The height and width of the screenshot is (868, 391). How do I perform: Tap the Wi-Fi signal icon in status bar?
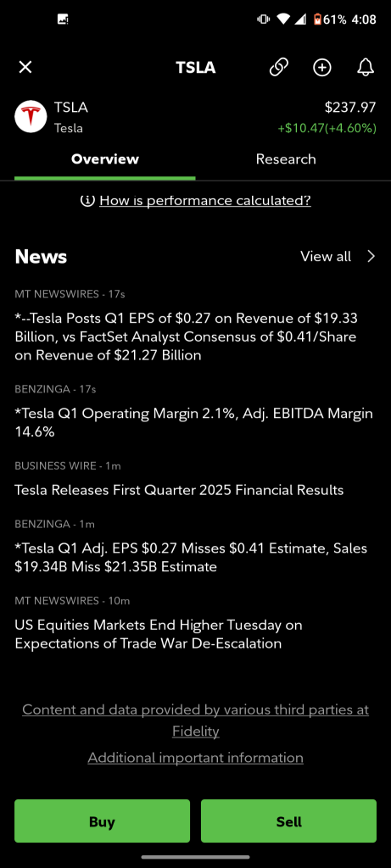click(283, 19)
